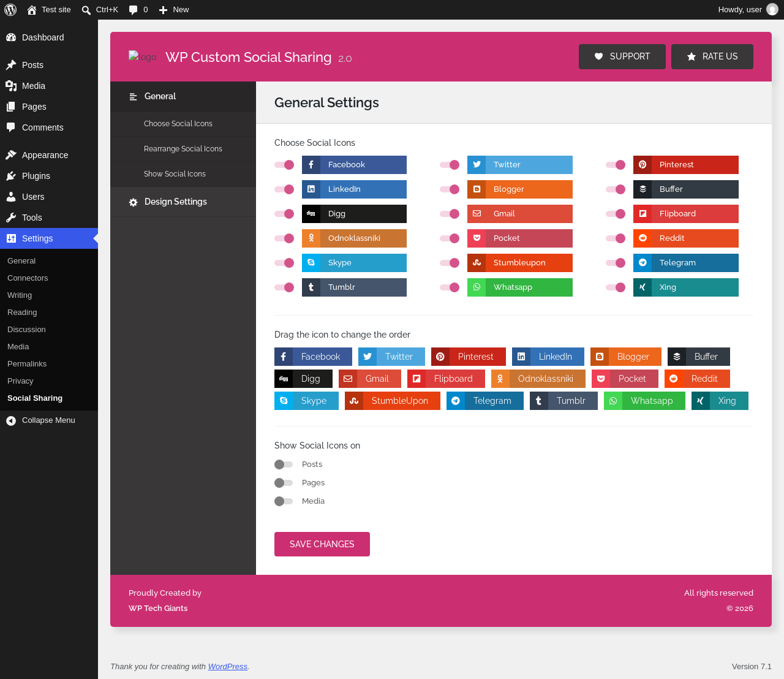
Task: Click the Stumbleupon icon in Choose Social Icons grid
Action: [x=477, y=263]
